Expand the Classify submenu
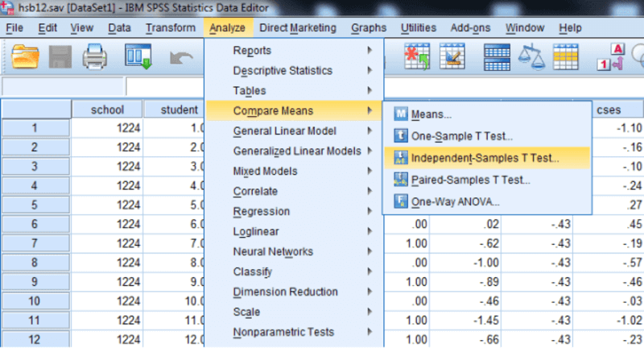This screenshot has width=644, height=348. pos(295,271)
